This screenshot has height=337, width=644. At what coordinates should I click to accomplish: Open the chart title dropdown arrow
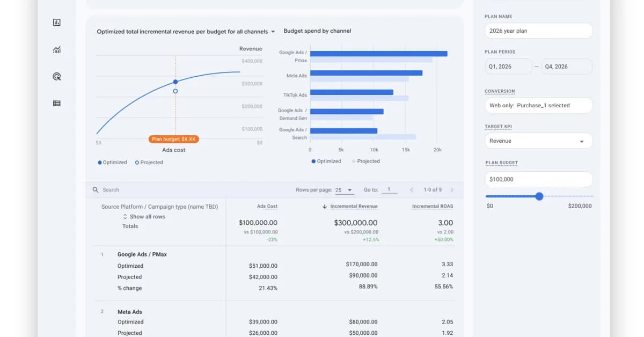point(273,32)
